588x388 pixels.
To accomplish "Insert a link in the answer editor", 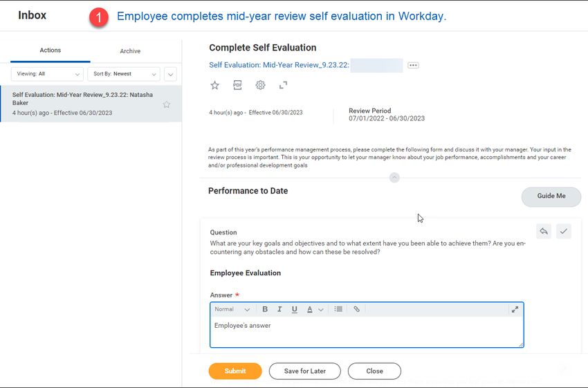I will coord(356,309).
